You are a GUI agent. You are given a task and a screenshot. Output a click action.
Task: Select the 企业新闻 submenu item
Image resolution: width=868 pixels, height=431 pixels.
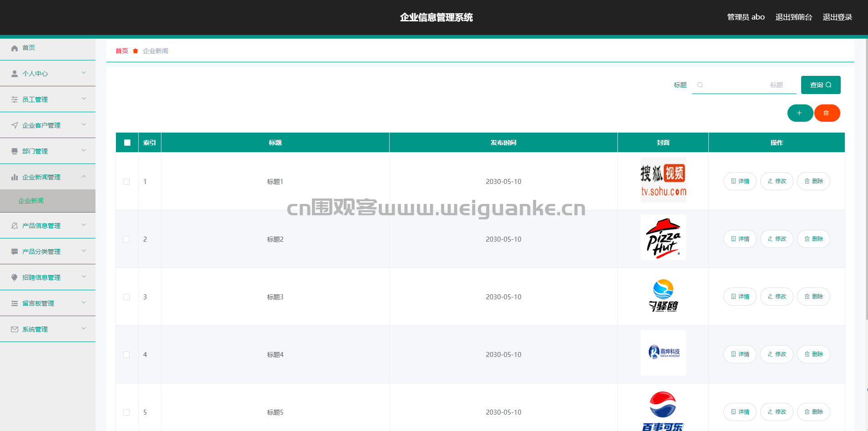(48, 201)
